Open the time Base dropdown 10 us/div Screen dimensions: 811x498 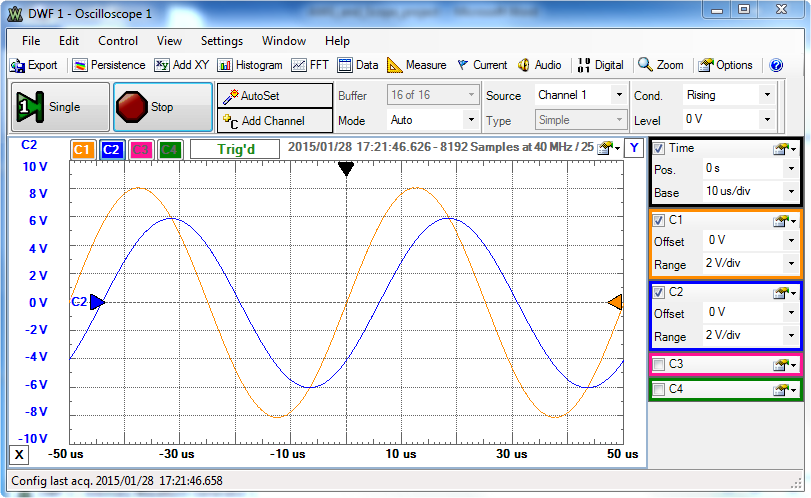pyautogui.click(x=750, y=191)
